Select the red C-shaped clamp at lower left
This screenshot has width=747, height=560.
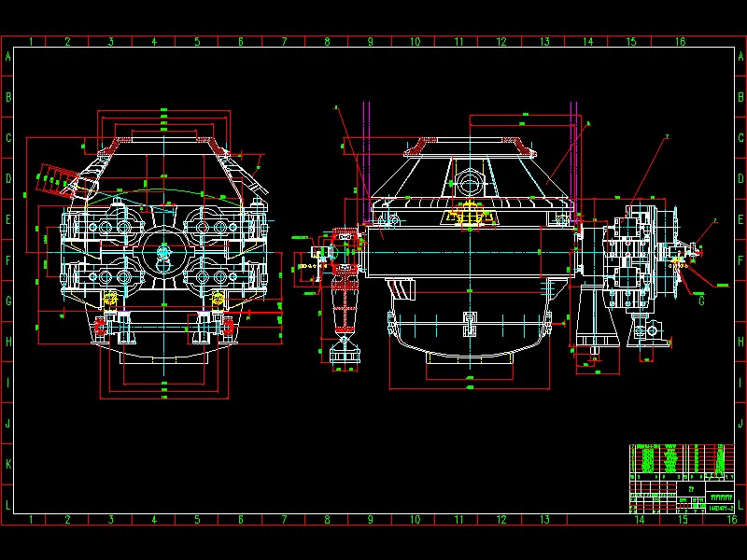[100, 327]
